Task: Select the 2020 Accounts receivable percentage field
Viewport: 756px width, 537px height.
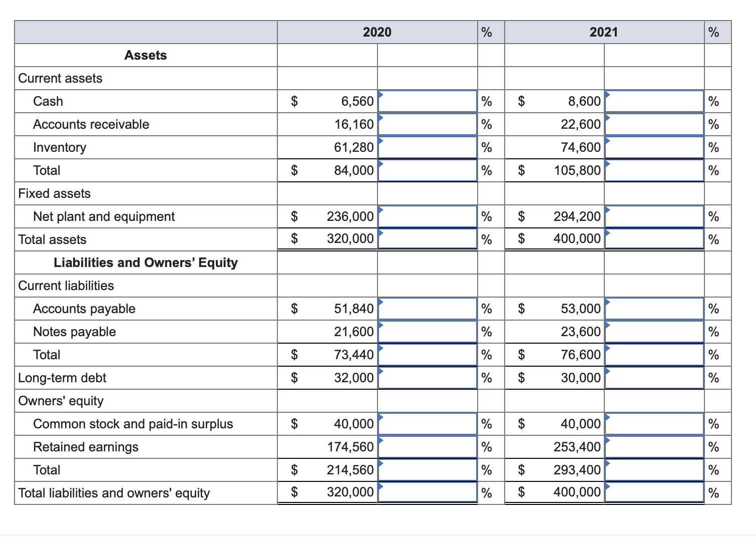Action: (428, 124)
